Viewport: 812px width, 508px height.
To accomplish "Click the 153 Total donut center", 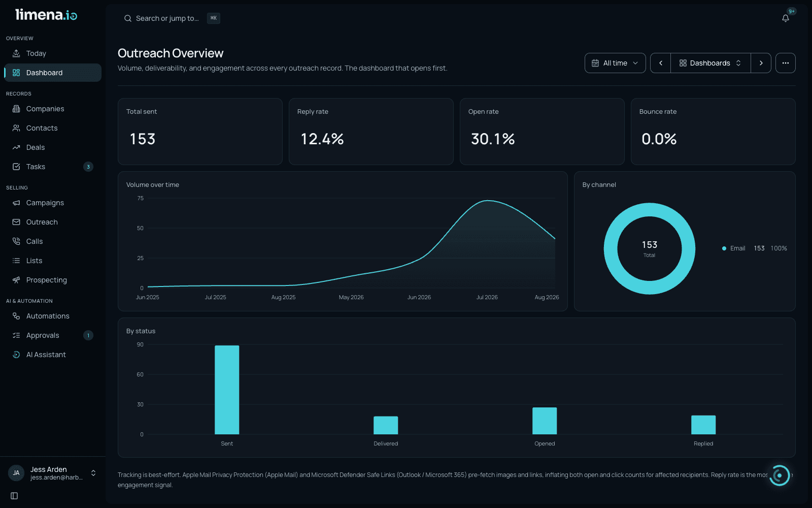I will [650, 248].
